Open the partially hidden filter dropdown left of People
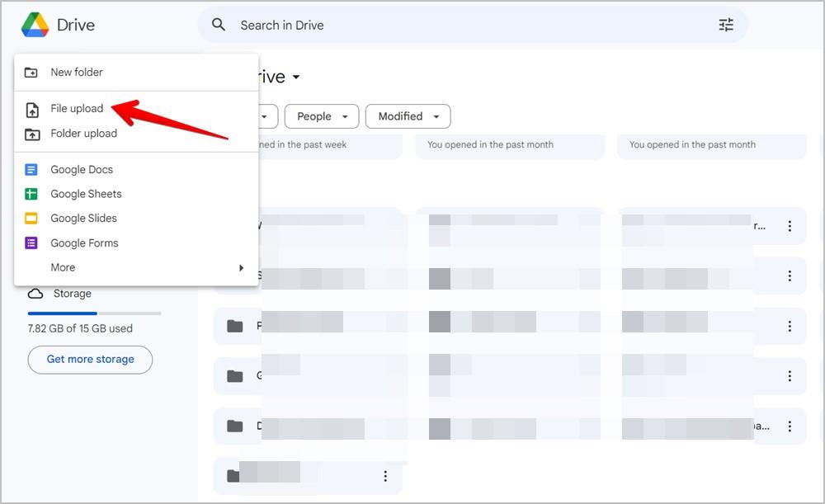Viewport: 825px width, 504px height. click(268, 116)
